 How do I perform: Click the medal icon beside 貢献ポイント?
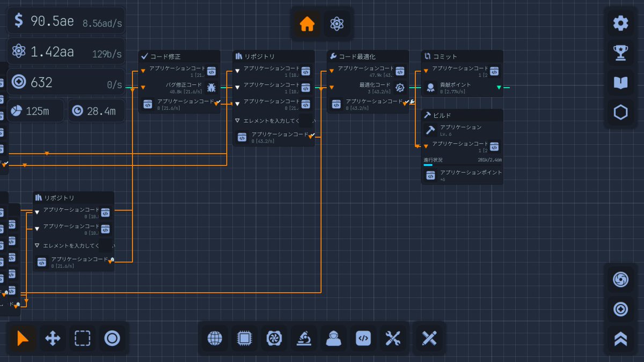430,88
